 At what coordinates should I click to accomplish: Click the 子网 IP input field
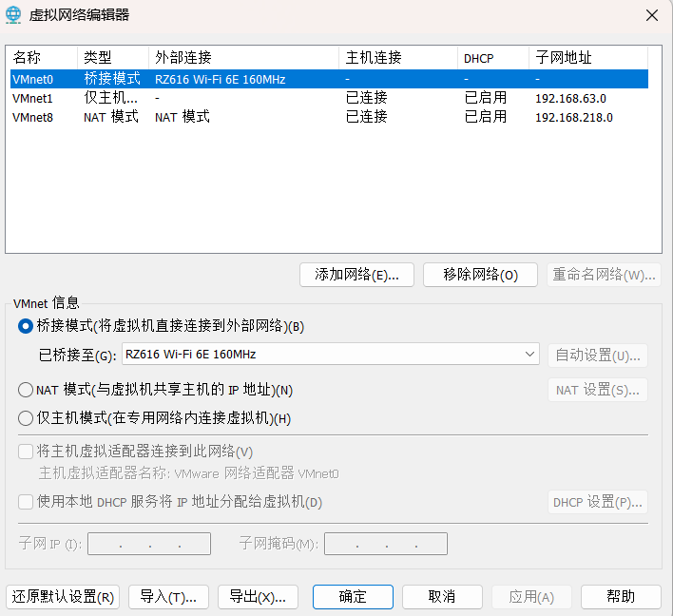click(x=149, y=544)
